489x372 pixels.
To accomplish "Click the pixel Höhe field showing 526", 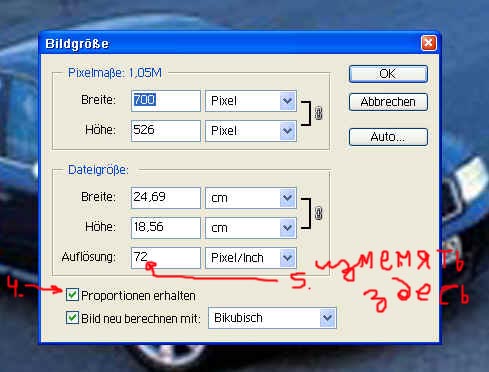I will 166,131.
